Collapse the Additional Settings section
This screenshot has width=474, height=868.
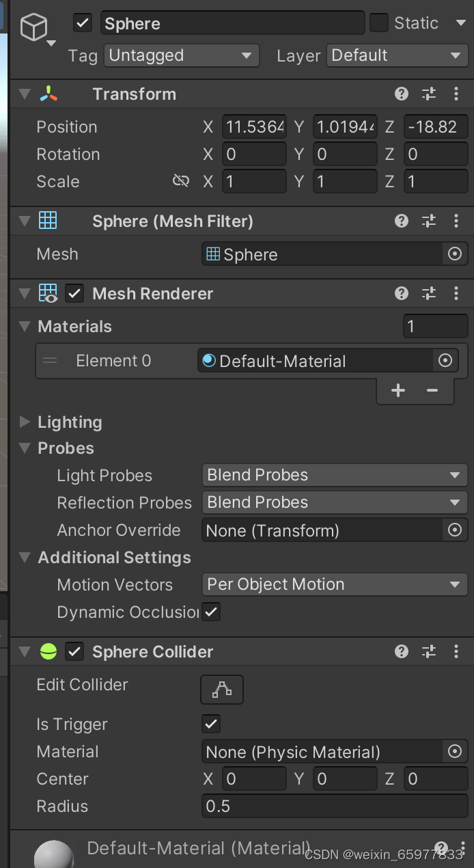(25, 558)
